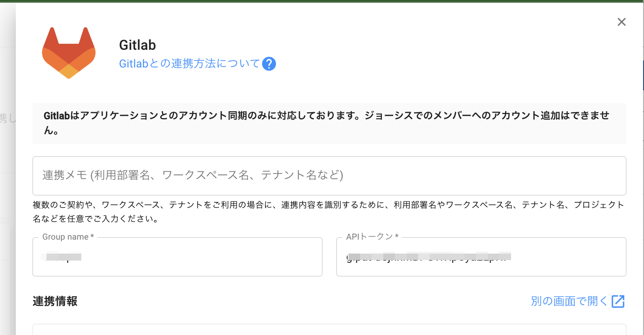The height and width of the screenshot is (335, 644).
Task: Click the external-link icon beside 別の画面で開く
Action: [x=618, y=301]
